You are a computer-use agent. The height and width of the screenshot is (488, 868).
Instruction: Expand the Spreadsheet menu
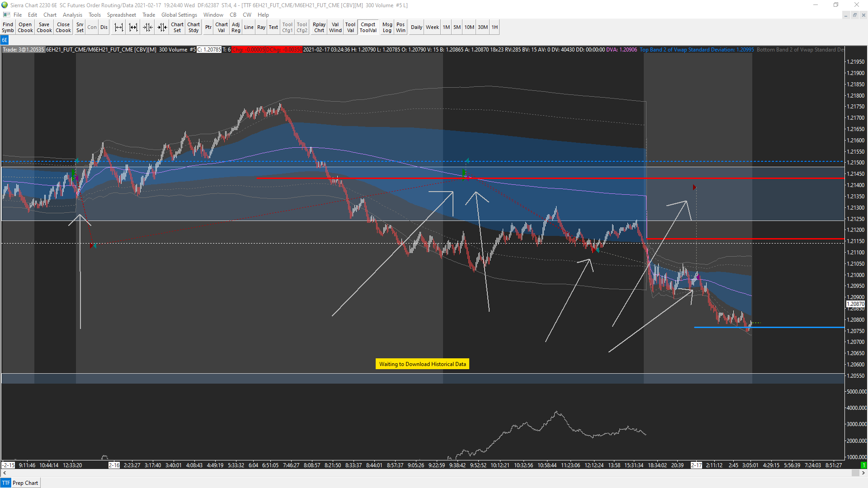point(121,15)
